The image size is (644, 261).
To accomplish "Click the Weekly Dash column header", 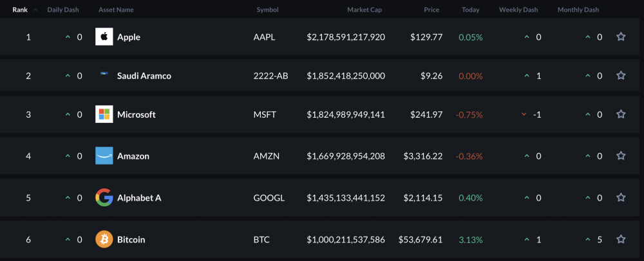I will tap(518, 10).
